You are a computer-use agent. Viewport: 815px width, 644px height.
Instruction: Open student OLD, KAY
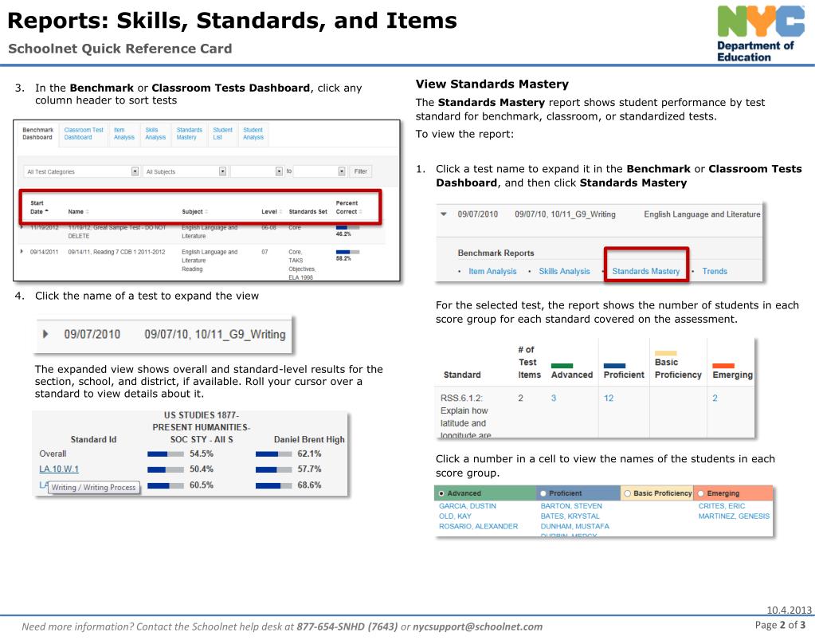tap(455, 516)
